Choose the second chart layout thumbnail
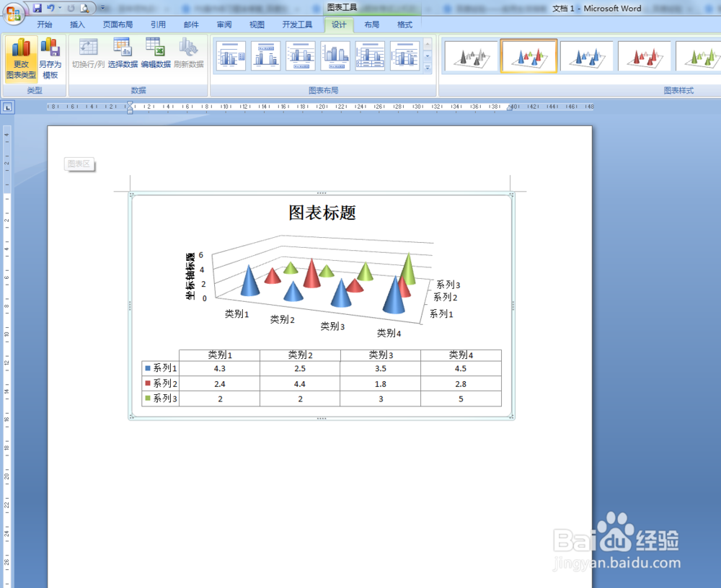 [266, 55]
